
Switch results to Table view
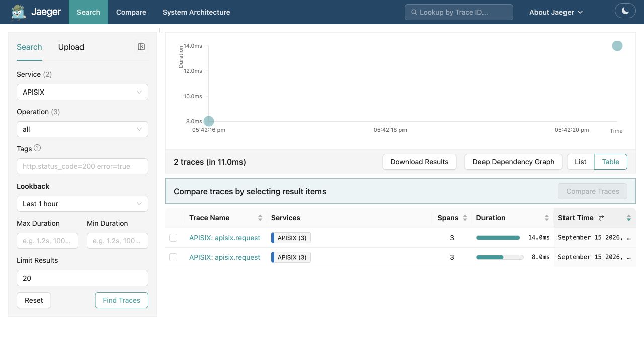(x=611, y=162)
